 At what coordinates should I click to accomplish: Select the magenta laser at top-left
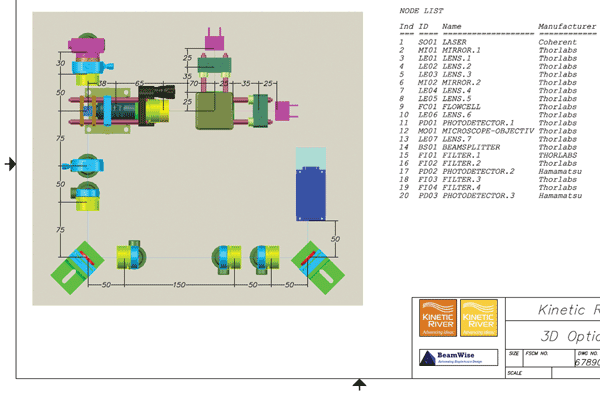click(x=86, y=46)
